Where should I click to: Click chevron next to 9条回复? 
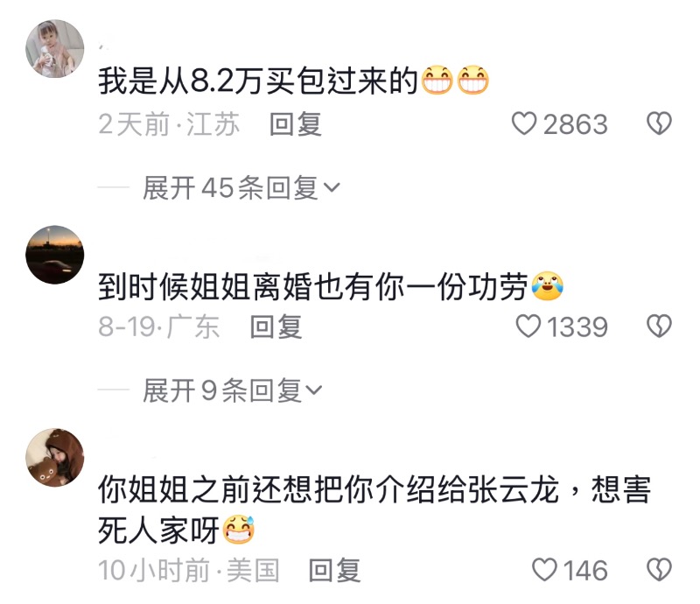click(313, 390)
